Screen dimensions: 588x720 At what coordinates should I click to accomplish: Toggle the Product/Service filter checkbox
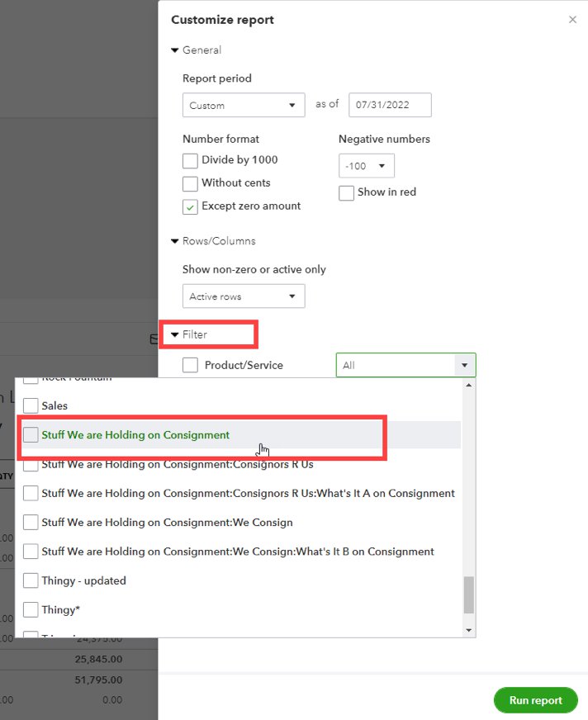coord(191,365)
